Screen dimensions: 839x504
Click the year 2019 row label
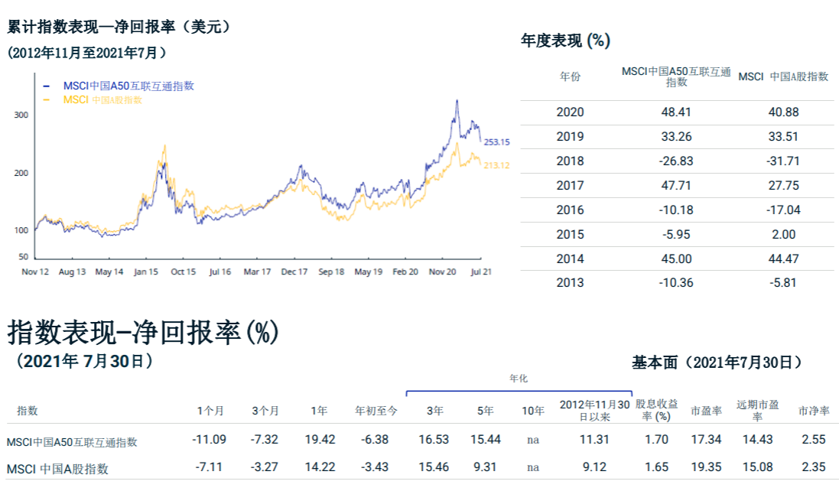click(570, 136)
